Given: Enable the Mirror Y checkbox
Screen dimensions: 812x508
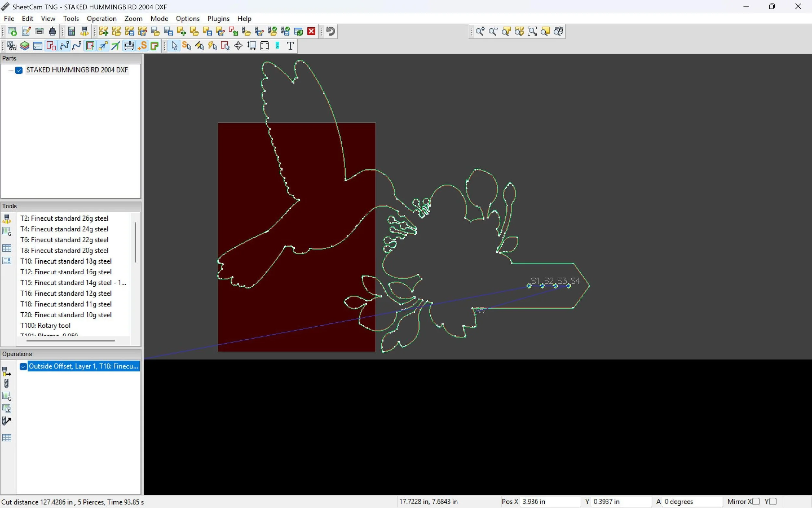Looking at the screenshot, I should [x=772, y=501].
